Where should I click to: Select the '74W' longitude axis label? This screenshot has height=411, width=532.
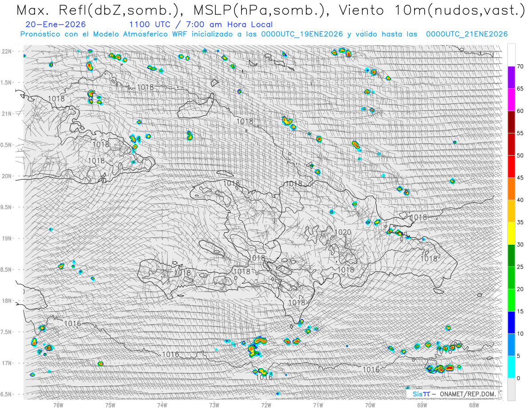tap(162, 404)
